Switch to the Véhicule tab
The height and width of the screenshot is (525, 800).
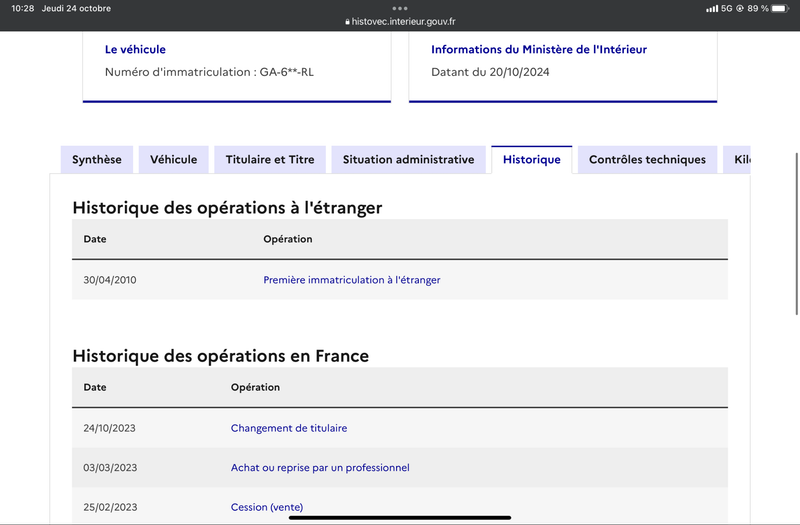[173, 160]
